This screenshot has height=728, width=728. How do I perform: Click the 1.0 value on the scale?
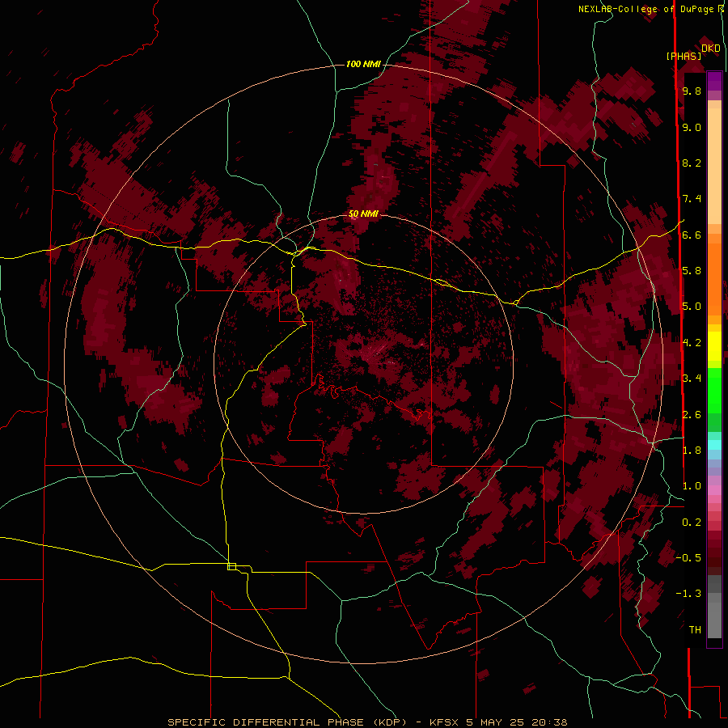(692, 486)
